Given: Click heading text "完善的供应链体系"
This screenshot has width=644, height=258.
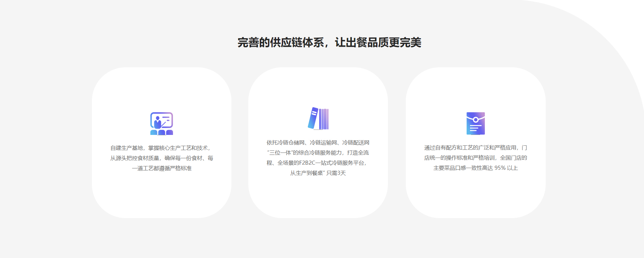Looking at the screenshot, I should (x=280, y=43).
